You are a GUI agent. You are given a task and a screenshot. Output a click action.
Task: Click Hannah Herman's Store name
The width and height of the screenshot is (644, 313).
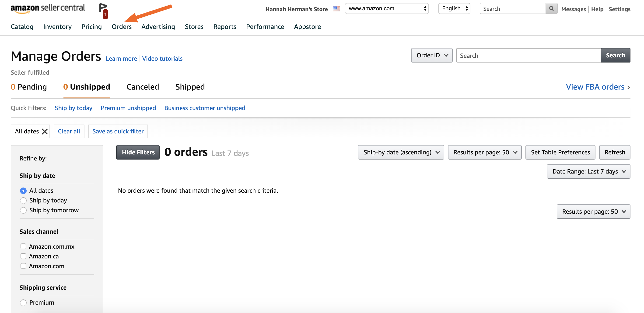click(x=297, y=9)
